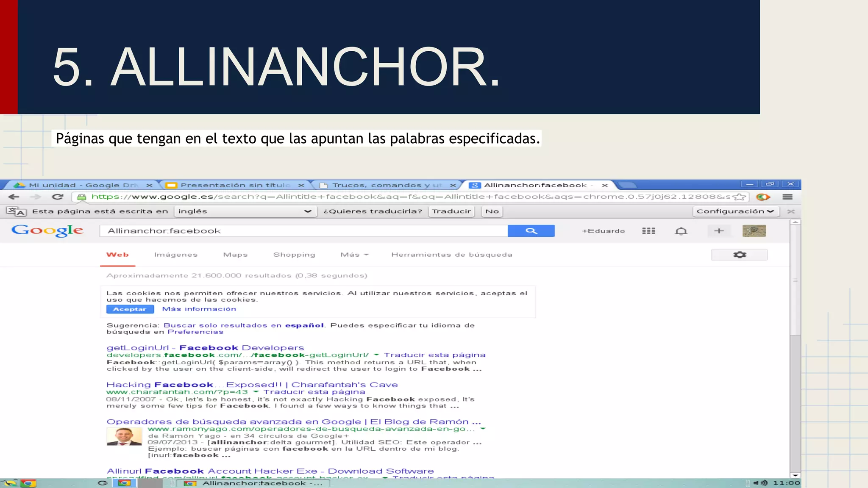Click the blue search magnifier button
Viewport: 868px width, 488px height.
(x=531, y=231)
